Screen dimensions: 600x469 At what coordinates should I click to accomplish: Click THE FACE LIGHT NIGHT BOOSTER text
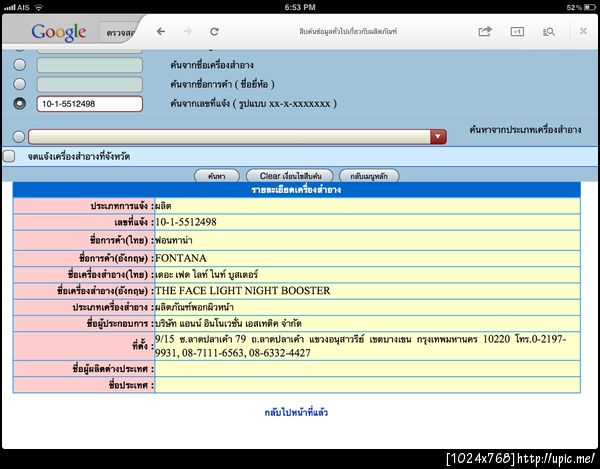pos(243,291)
